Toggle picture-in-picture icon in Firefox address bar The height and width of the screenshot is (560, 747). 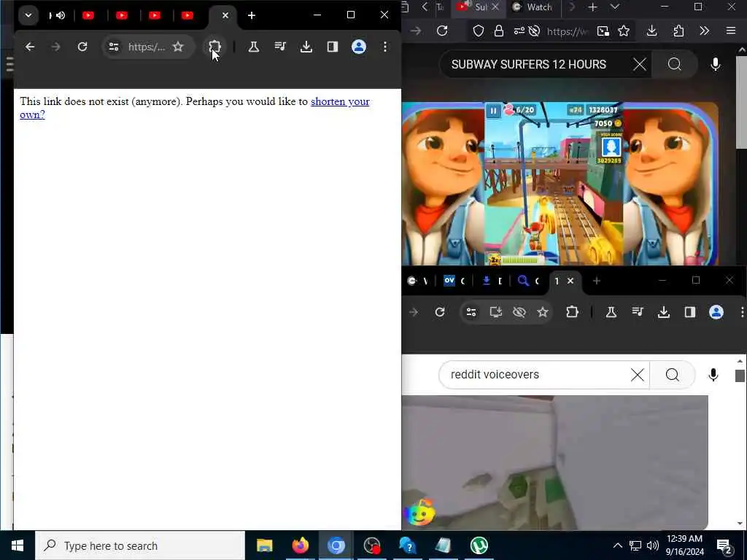point(603,31)
